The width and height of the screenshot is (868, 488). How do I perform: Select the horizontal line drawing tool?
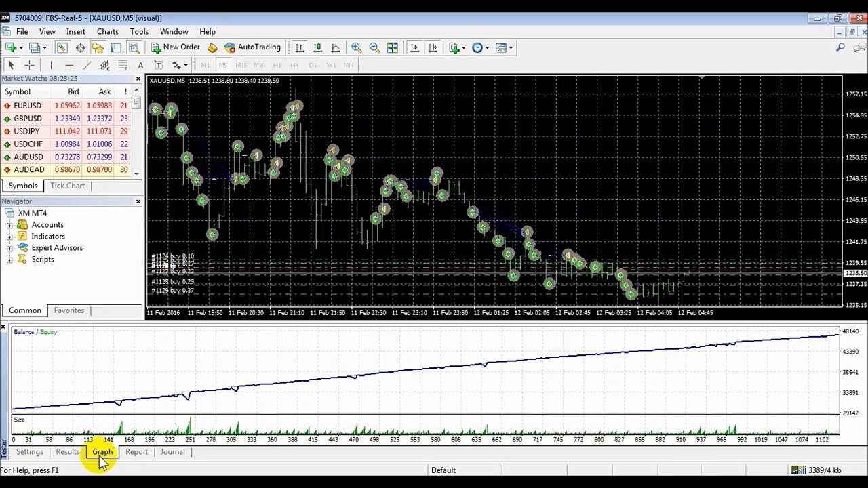(x=69, y=65)
